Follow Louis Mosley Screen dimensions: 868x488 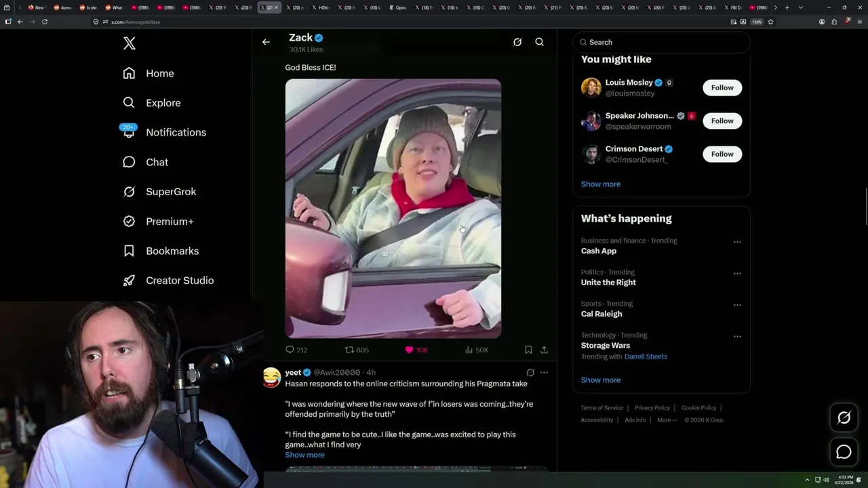click(x=722, y=87)
